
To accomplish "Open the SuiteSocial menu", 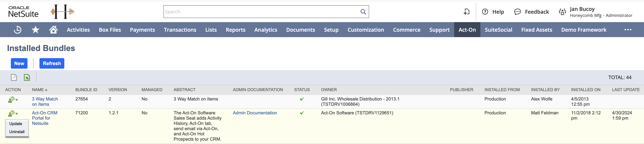I will point(499,30).
